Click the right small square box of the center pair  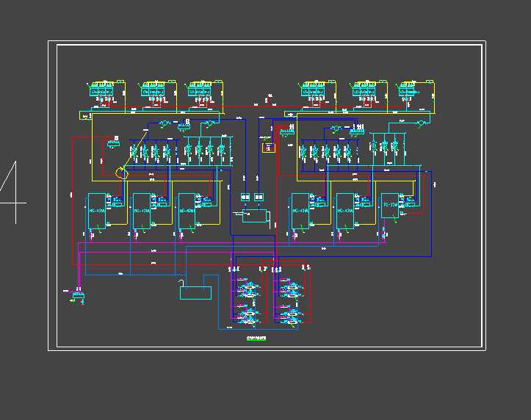259,197
